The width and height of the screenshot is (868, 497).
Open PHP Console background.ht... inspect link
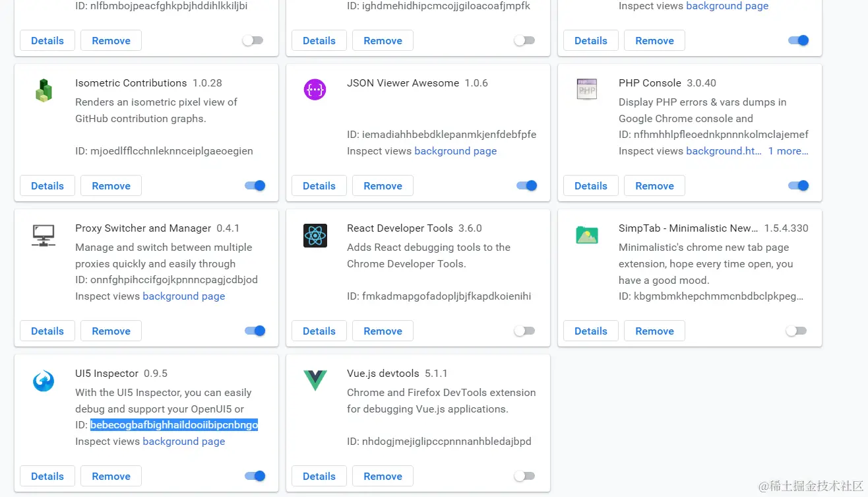click(x=723, y=151)
